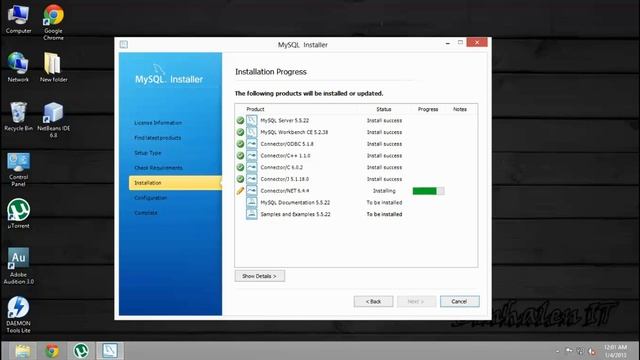Click the product icon for MySQL Documentation
Screen dimensions: 640x360
click(252, 202)
